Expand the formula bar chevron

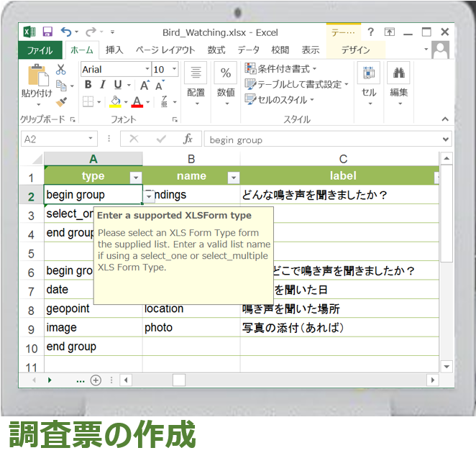[445, 139]
